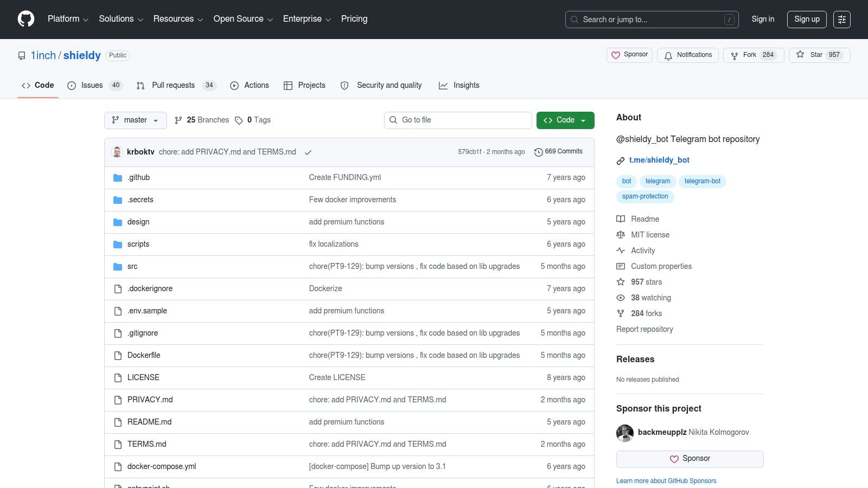Click backmeupplz avatar thumbnail
This screenshot has width=868, height=488.
point(625,433)
